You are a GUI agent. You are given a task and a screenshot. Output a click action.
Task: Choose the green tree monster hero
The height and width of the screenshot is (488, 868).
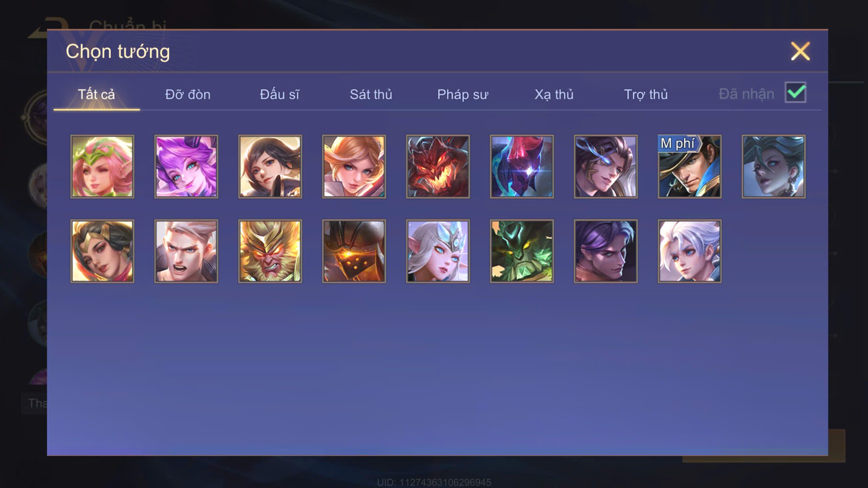[x=522, y=251]
